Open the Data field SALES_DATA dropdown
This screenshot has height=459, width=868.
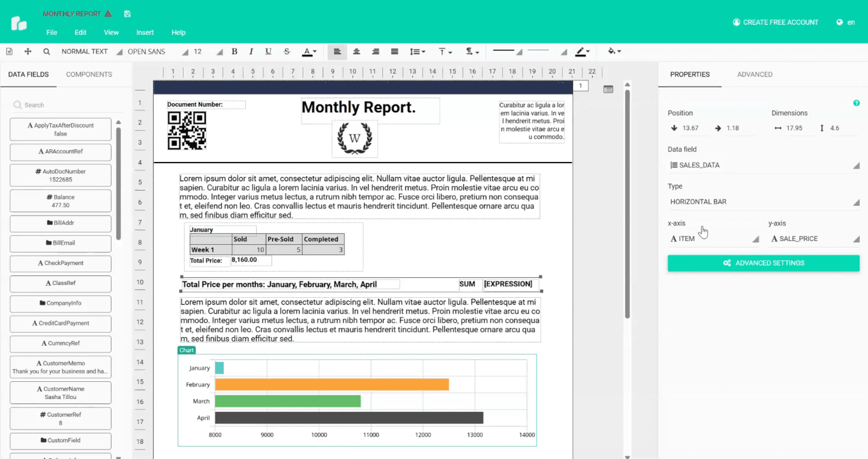pos(763,165)
